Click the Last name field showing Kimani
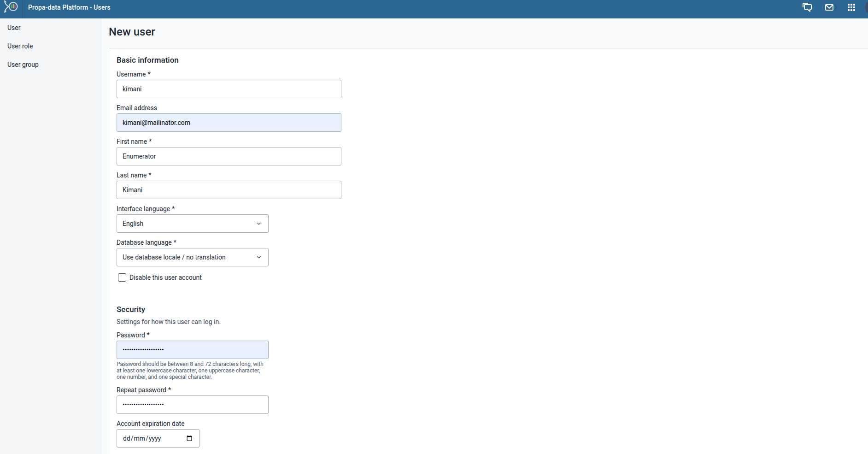 point(229,190)
